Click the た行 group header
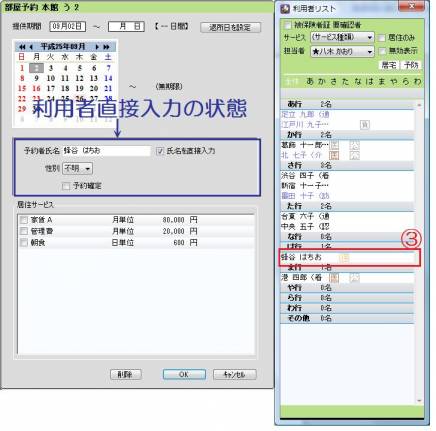Screen dimensions: 436x431 (347, 206)
